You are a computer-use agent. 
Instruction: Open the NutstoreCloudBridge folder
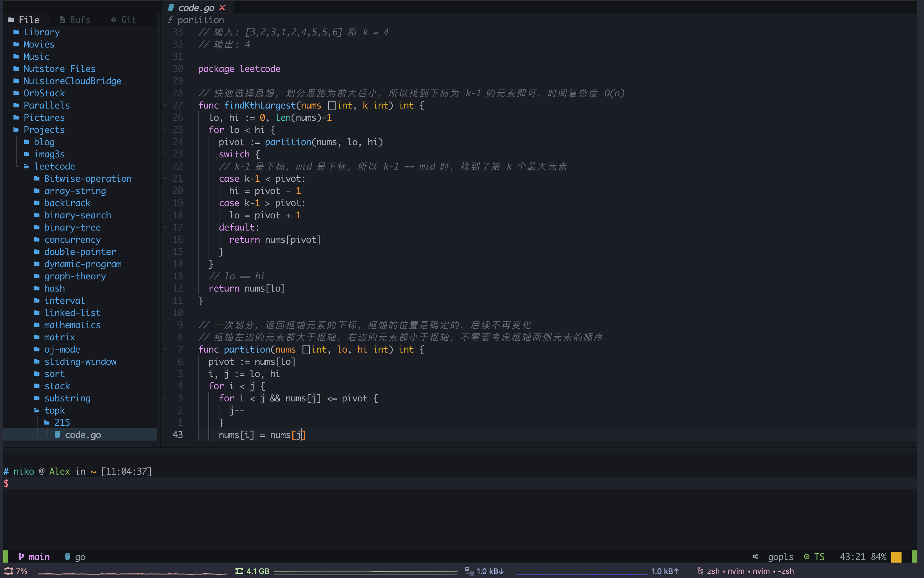(73, 81)
